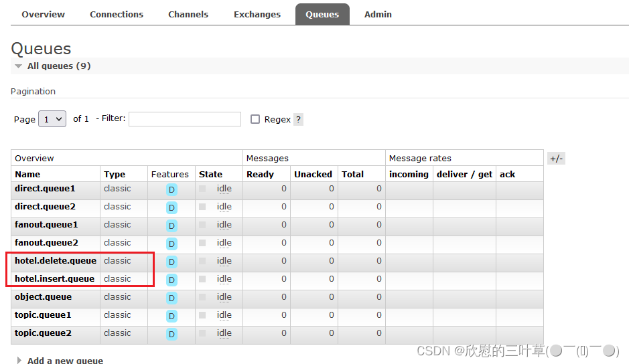Click inside the Filter text field
629x364 pixels.
tap(184, 119)
